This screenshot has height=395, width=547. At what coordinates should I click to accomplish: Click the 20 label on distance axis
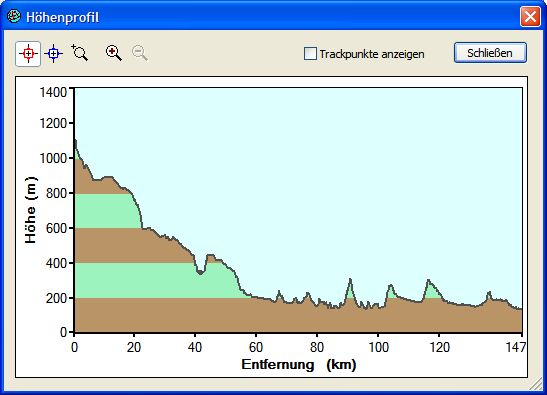click(x=134, y=347)
